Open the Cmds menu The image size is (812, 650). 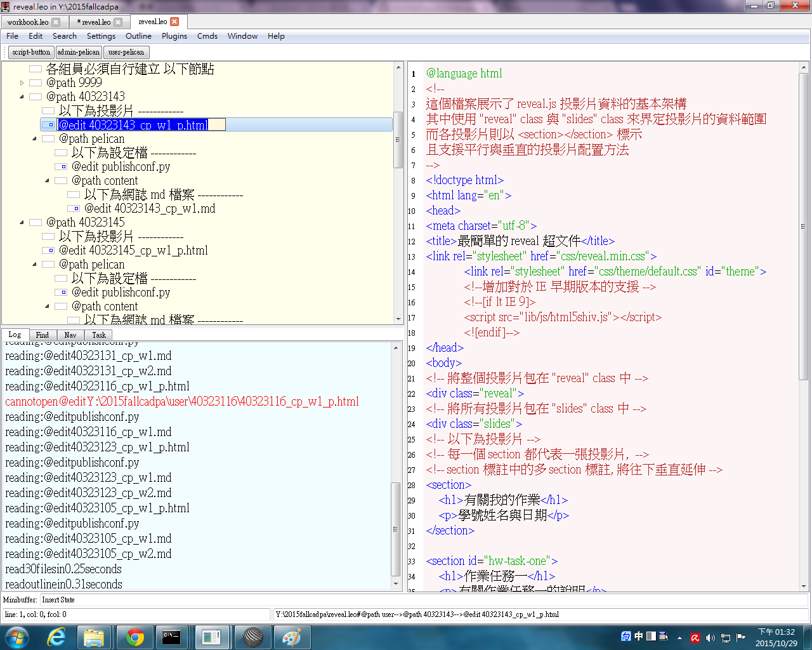pos(207,36)
